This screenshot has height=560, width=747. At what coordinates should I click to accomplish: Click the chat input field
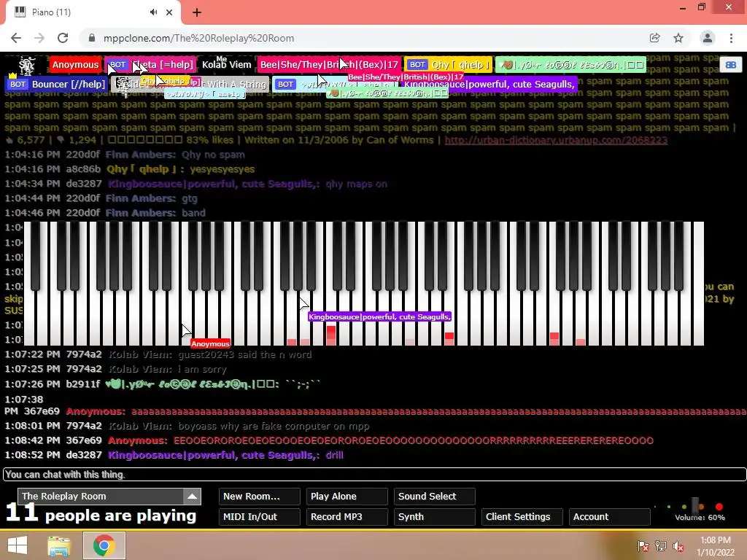click(x=374, y=474)
